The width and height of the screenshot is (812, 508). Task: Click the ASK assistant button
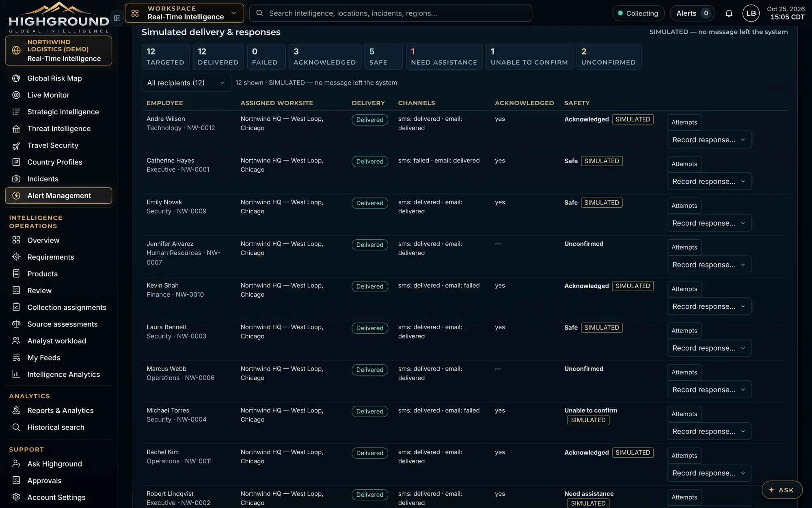tap(782, 490)
